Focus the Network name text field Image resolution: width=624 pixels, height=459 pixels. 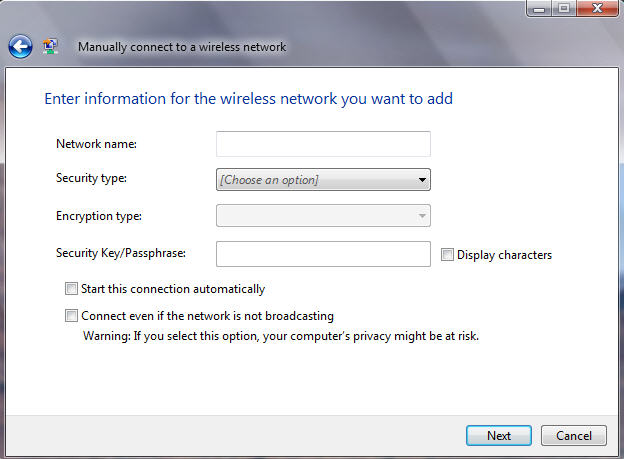click(323, 144)
